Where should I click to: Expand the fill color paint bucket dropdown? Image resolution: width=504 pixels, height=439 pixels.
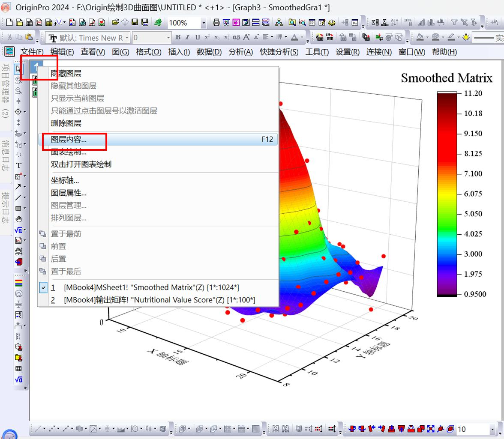coord(427,38)
